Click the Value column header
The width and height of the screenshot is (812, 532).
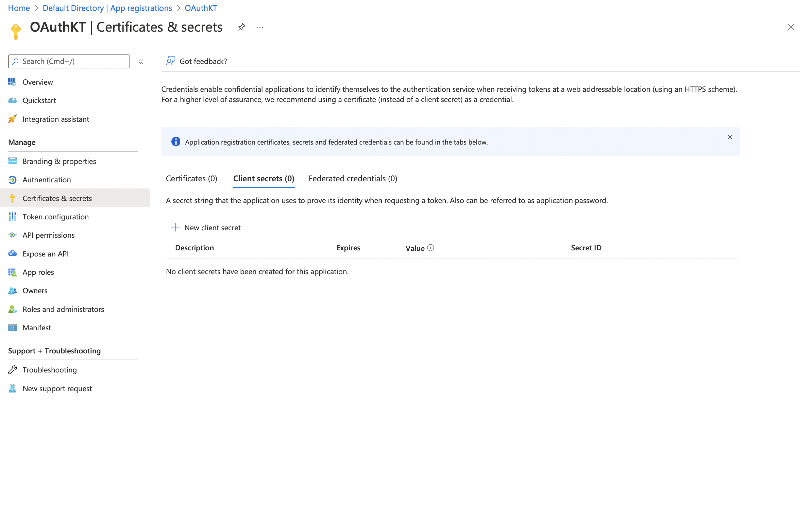click(415, 248)
